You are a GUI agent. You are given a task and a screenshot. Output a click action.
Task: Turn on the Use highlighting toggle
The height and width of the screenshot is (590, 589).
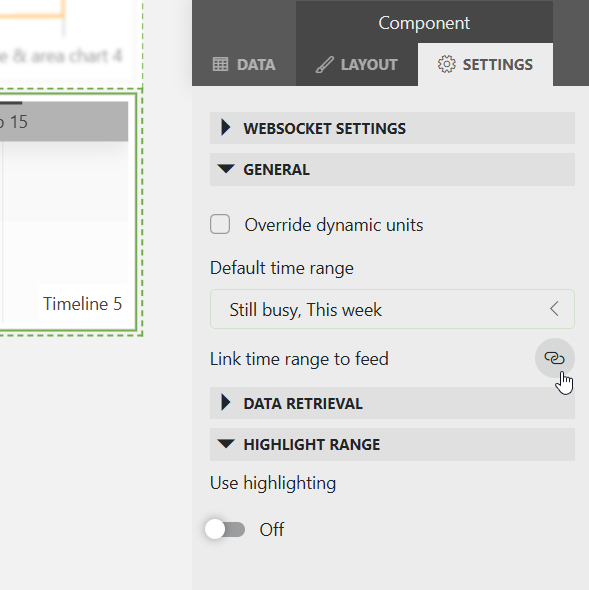225,529
